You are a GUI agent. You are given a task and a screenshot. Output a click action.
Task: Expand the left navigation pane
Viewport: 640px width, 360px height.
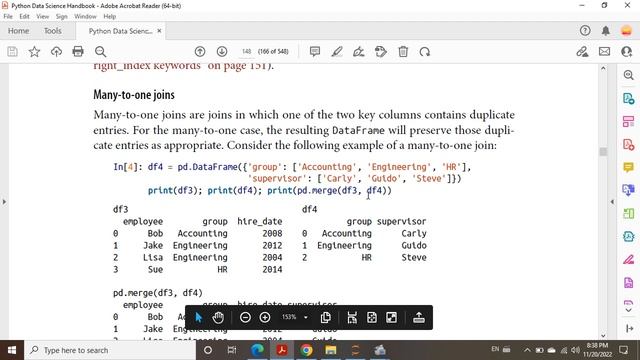click(4, 202)
